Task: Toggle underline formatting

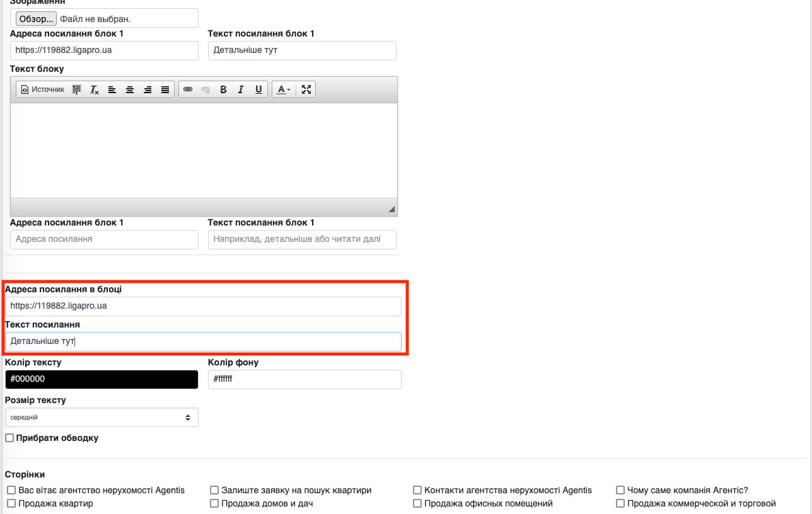Action: [x=258, y=89]
